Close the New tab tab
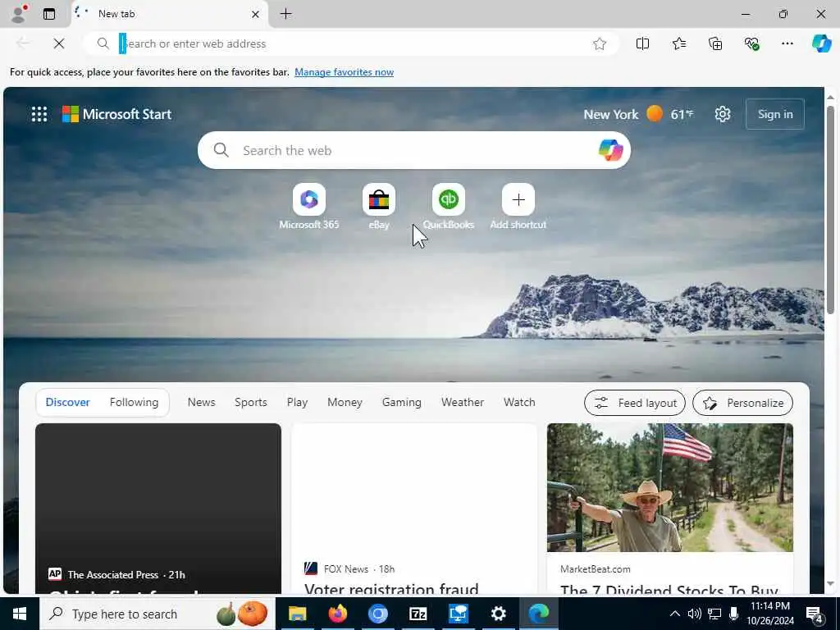 pyautogui.click(x=256, y=14)
